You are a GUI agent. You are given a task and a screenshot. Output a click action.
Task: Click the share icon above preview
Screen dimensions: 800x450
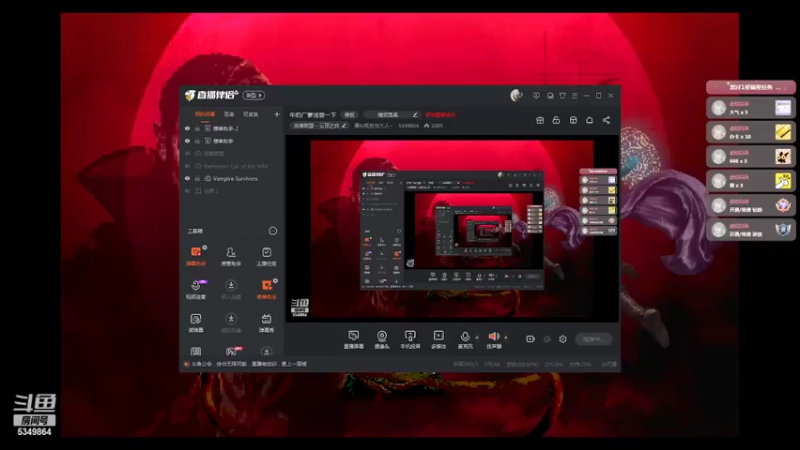606,120
